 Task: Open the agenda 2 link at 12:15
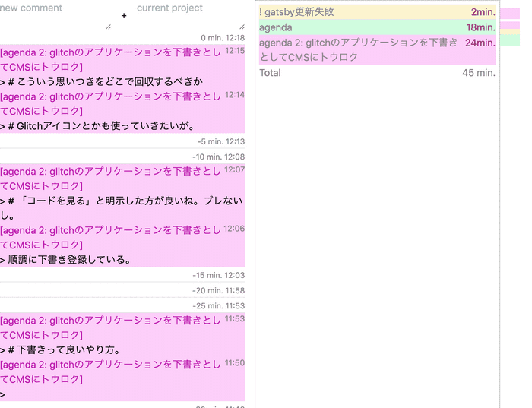[111, 59]
